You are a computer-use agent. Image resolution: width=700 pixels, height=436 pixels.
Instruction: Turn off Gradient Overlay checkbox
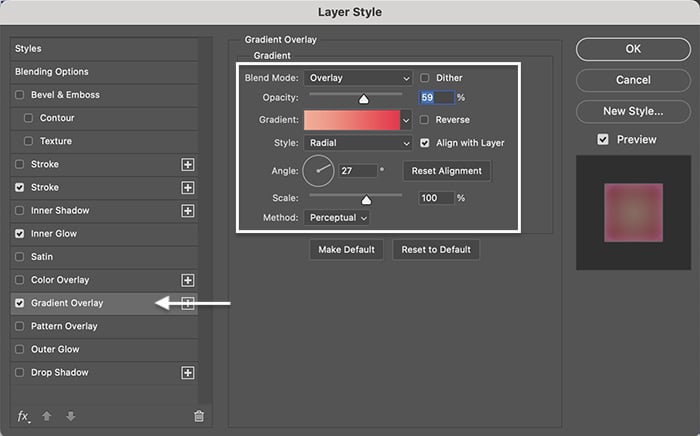tap(20, 303)
